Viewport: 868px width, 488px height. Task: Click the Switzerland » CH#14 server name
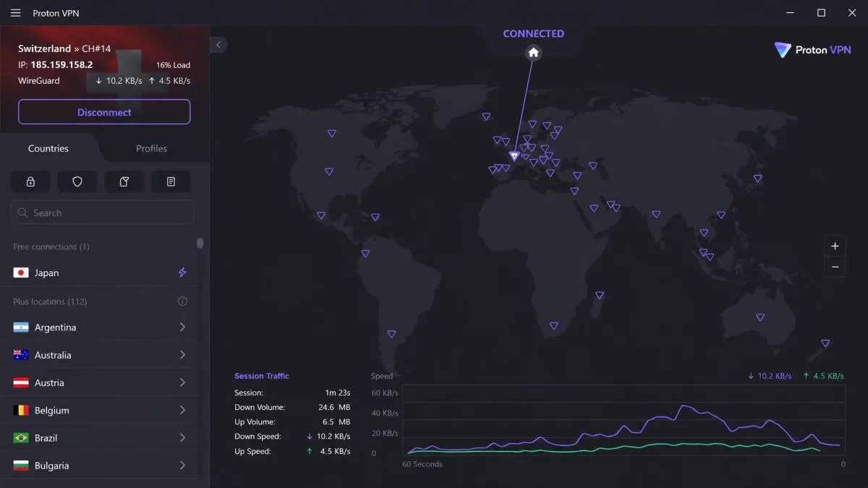[x=64, y=48]
